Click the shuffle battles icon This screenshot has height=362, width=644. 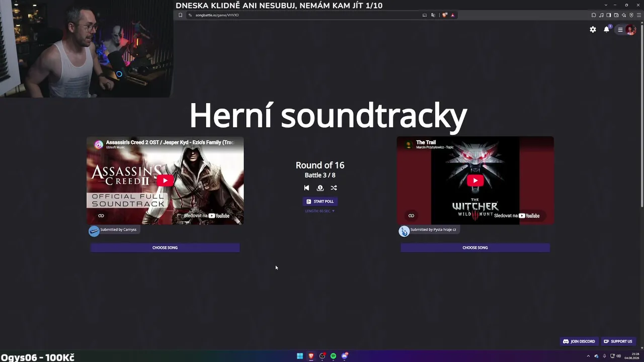[x=334, y=188]
